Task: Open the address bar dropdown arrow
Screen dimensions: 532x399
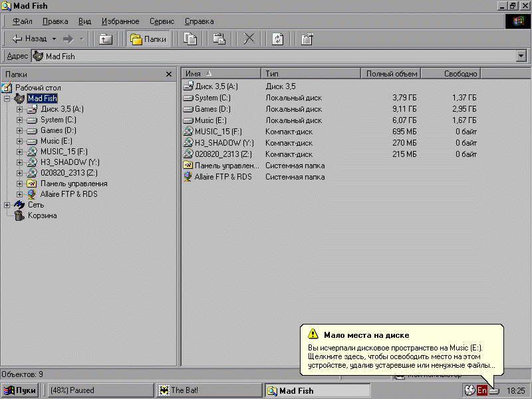Action: [x=521, y=57]
